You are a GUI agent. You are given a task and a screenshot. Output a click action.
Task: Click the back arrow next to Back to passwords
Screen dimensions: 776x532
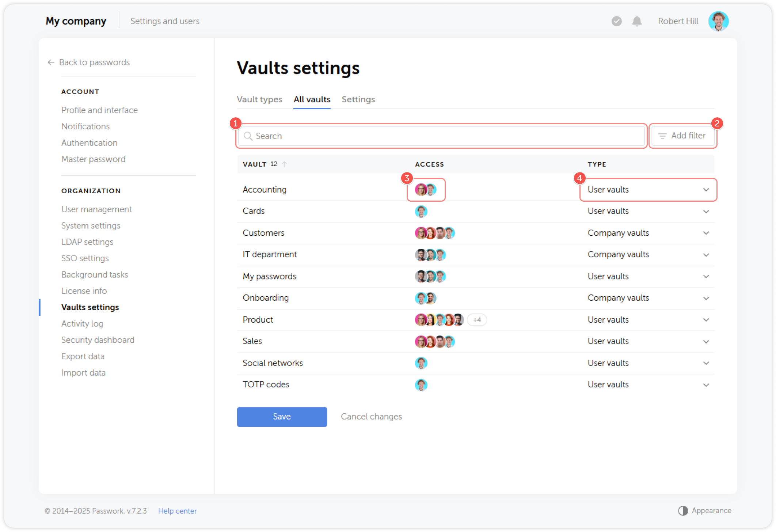[51, 62]
